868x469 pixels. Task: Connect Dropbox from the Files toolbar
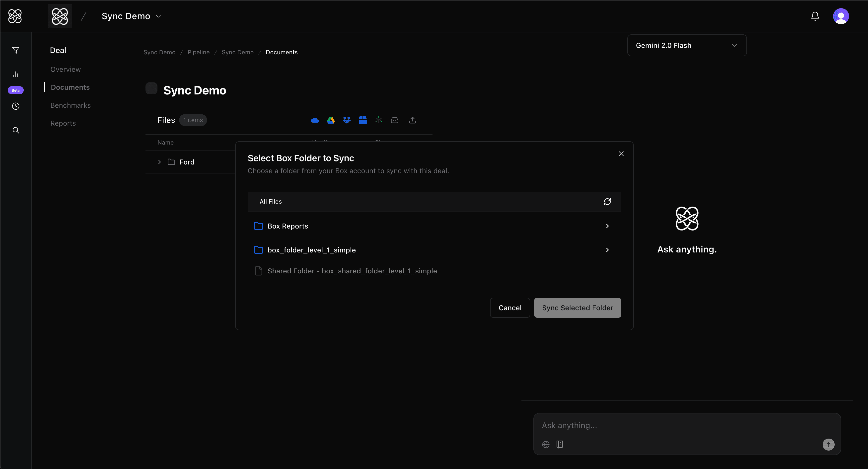(x=347, y=120)
